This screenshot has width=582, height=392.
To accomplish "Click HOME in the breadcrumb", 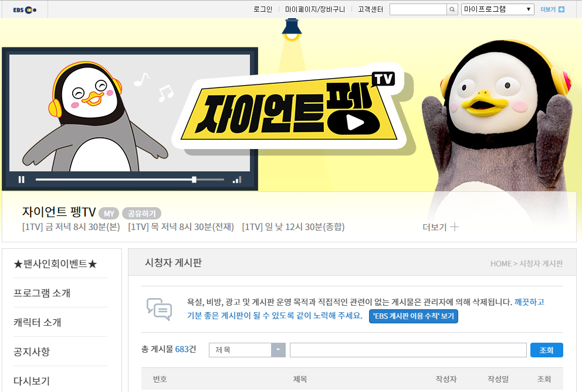I will pos(500,264).
